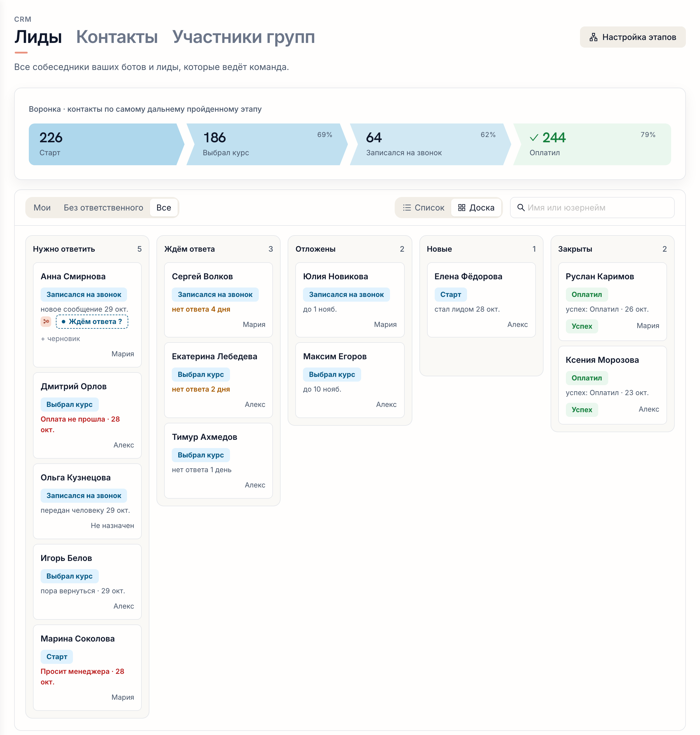Click нет ответа 2 дня status
The width and height of the screenshot is (700, 735).
point(201,389)
